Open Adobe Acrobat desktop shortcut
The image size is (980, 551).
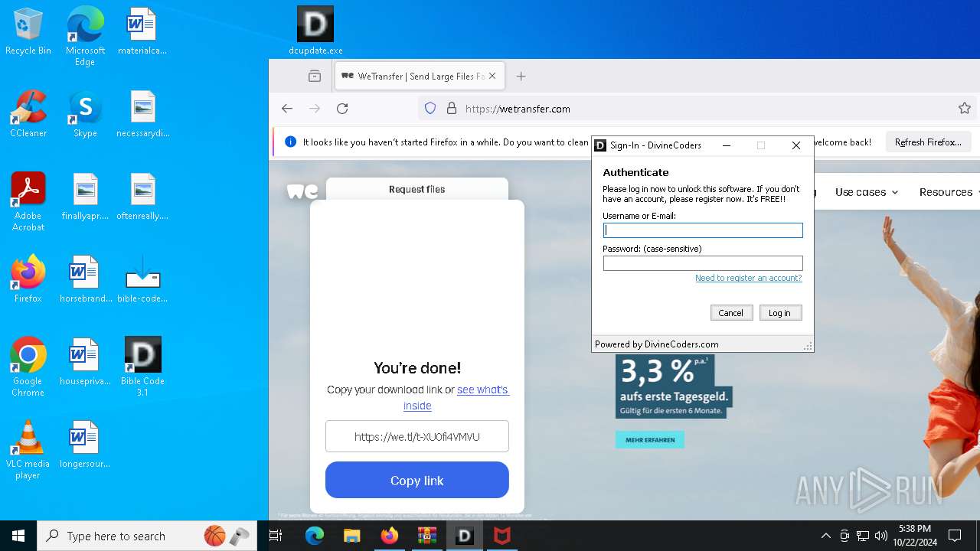pos(28,202)
